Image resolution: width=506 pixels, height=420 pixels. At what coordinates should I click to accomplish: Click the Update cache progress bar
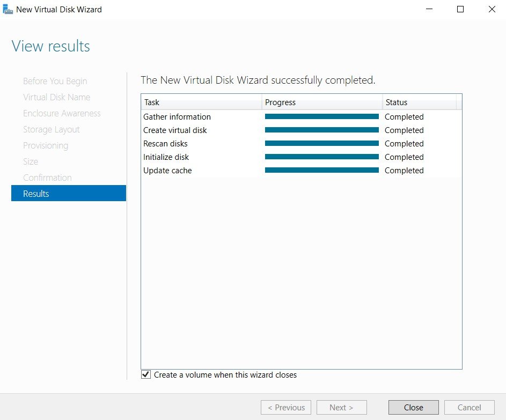click(322, 170)
